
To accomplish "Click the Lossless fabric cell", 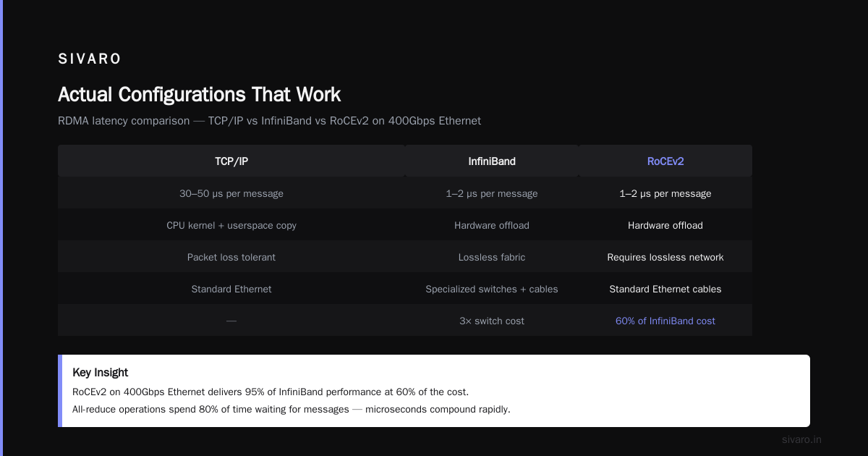I will (492, 257).
